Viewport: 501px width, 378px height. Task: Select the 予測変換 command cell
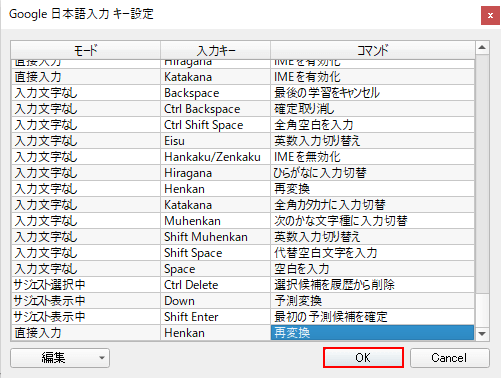[372, 301]
